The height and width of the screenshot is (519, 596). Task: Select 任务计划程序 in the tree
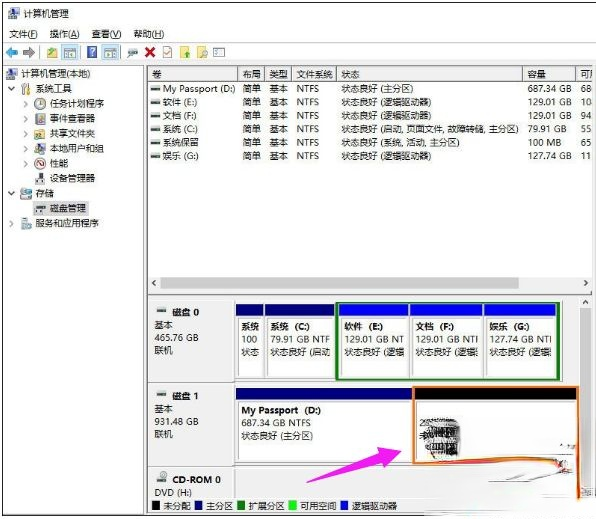click(77, 104)
